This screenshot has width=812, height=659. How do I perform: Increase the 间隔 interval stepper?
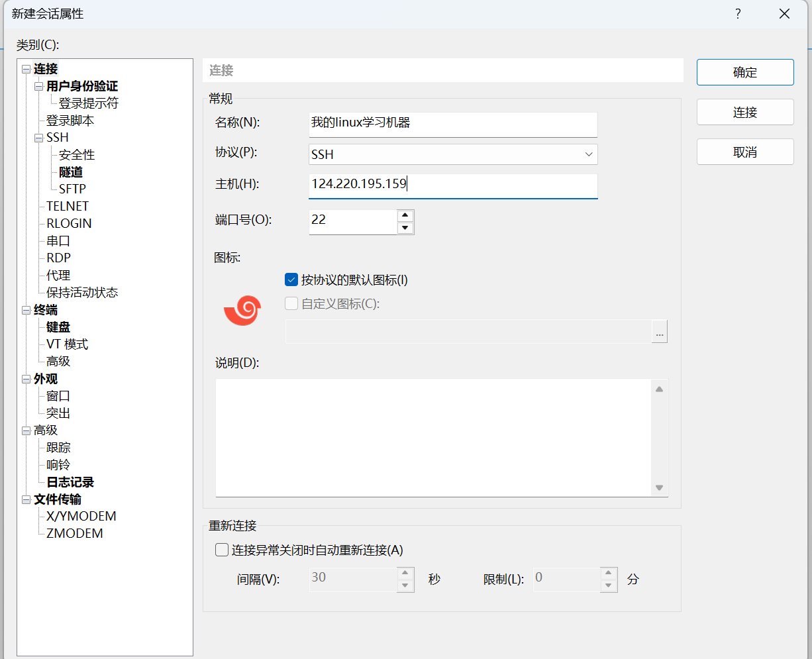[x=405, y=574]
